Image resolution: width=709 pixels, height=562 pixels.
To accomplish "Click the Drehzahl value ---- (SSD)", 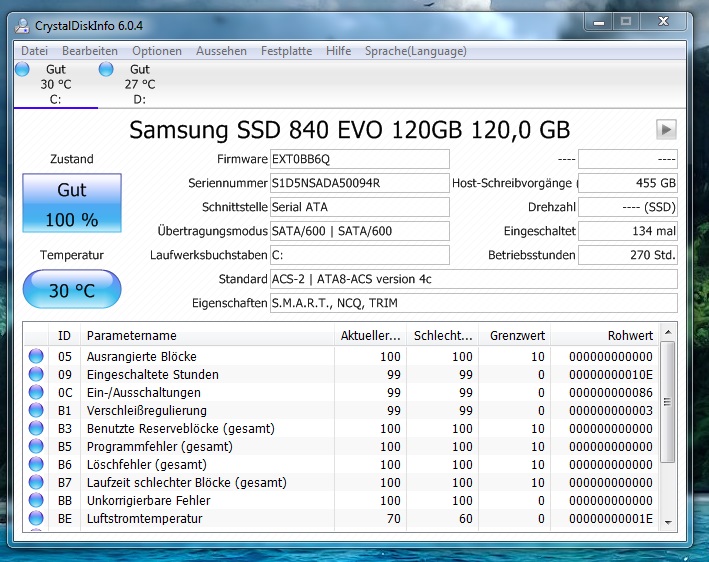I will point(628,207).
